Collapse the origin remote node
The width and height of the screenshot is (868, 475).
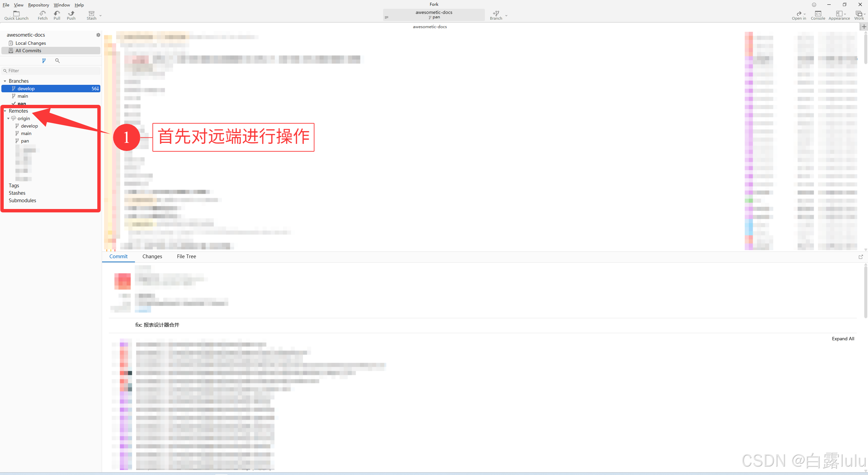(x=8, y=118)
